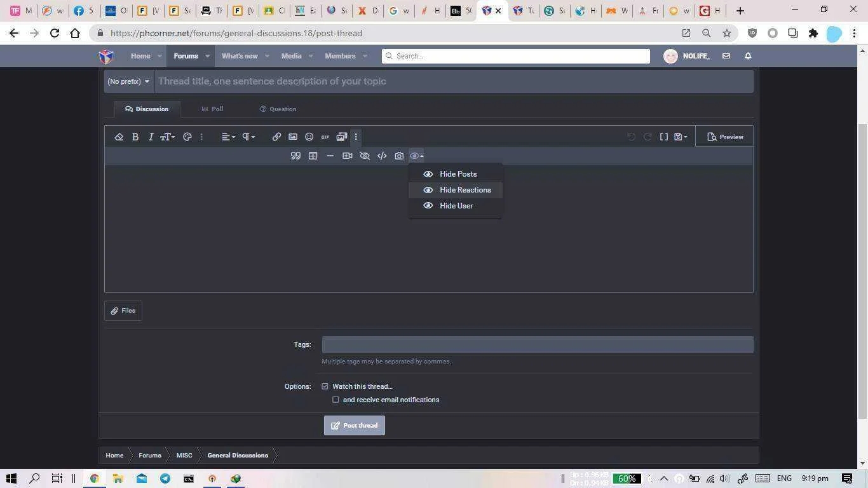Uncheck Watch this thread option

(325, 386)
